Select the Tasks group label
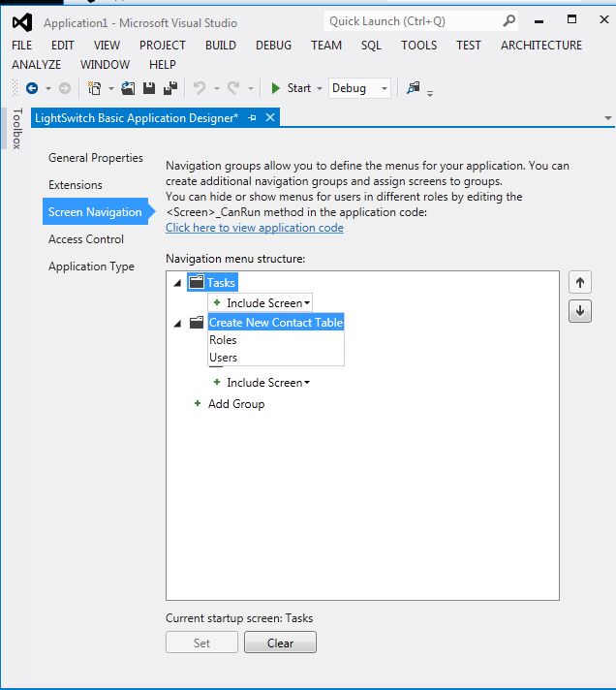This screenshot has height=690, width=616. click(221, 282)
